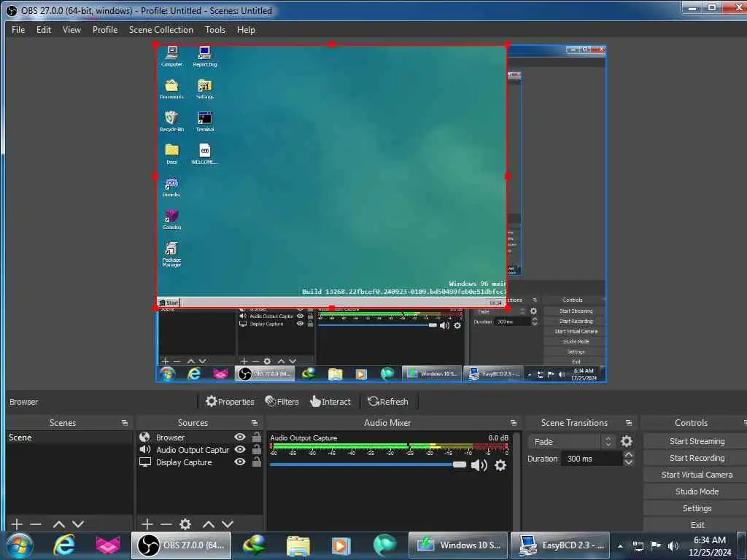Undock the Scene Transitions panel
This screenshot has width=747, height=560.
[629, 423]
